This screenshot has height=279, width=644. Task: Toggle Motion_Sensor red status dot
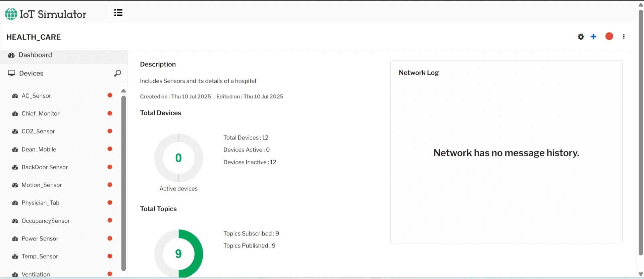(x=110, y=185)
